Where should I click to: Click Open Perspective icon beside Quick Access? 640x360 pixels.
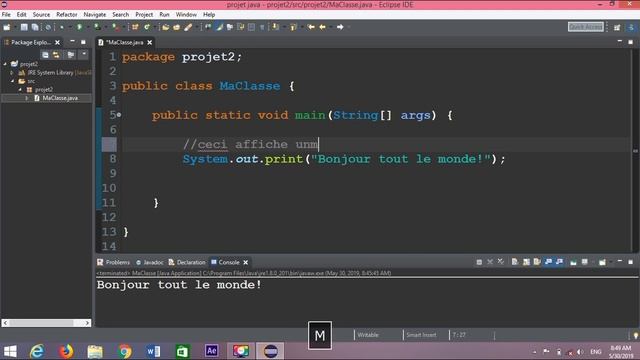[x=617, y=27]
